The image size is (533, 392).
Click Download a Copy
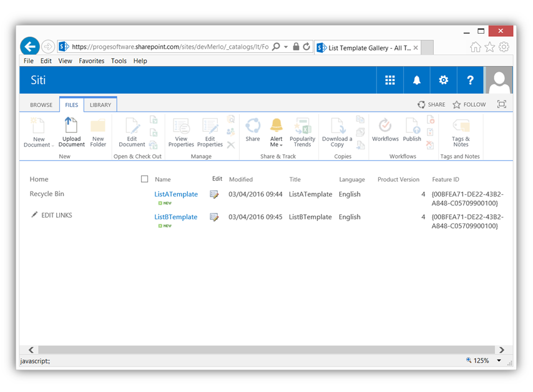click(x=336, y=130)
